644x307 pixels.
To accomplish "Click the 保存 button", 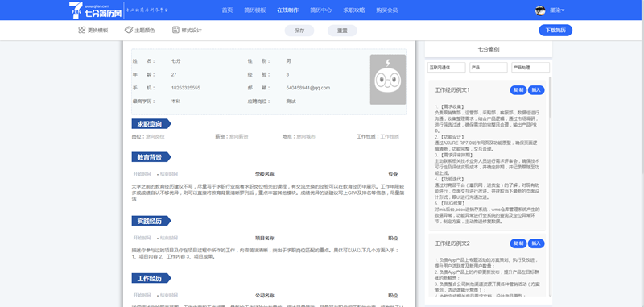I will 299,31.
